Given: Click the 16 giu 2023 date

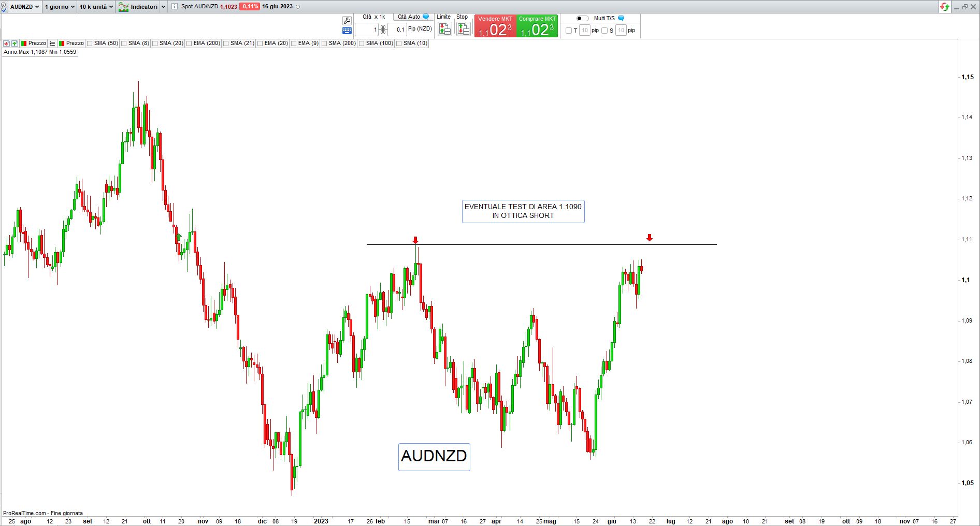Looking at the screenshot, I should pos(277,7).
